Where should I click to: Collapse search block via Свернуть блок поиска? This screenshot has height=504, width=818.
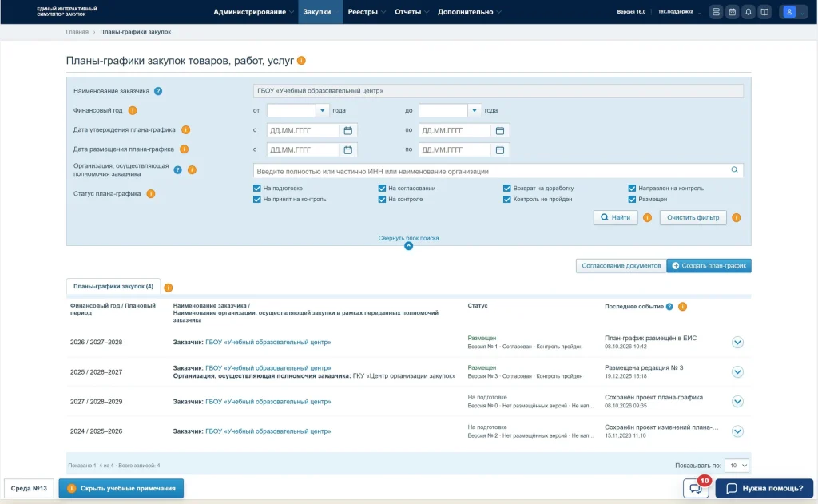coord(408,238)
